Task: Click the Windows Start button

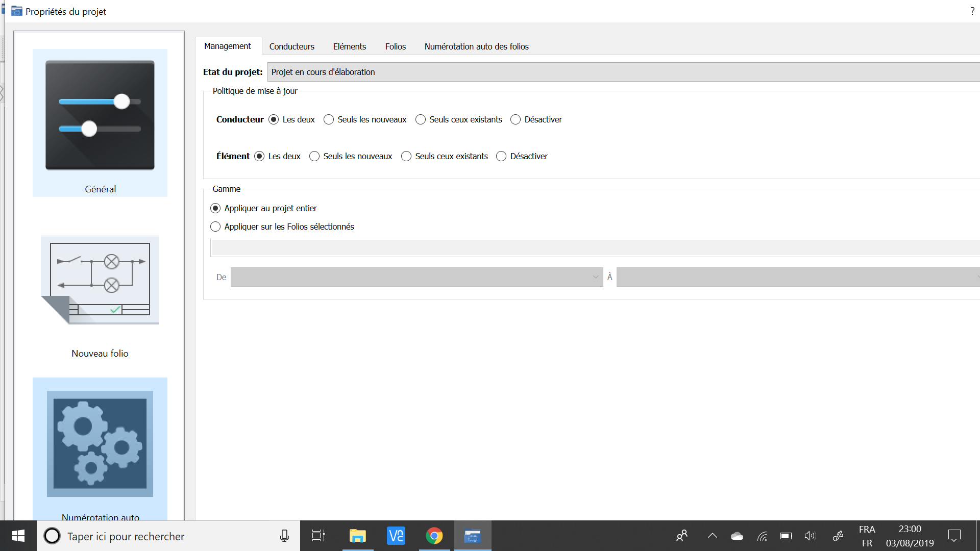Action: pos(18,536)
